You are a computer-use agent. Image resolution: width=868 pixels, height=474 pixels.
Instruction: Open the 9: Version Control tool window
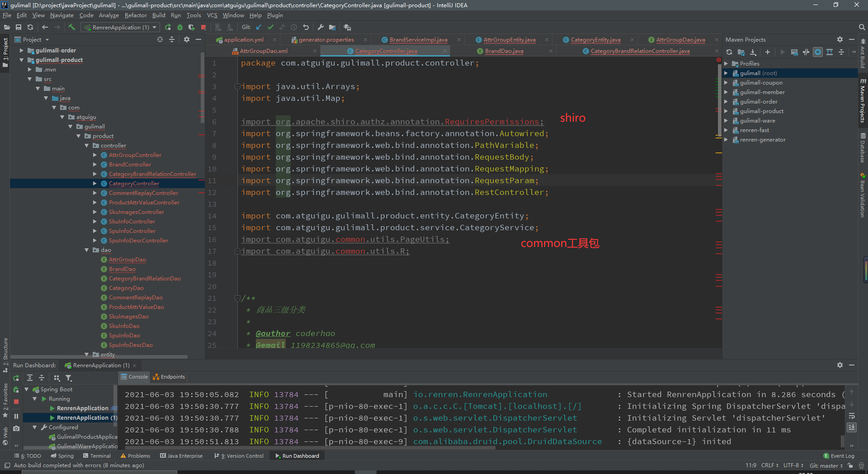[x=239, y=455]
